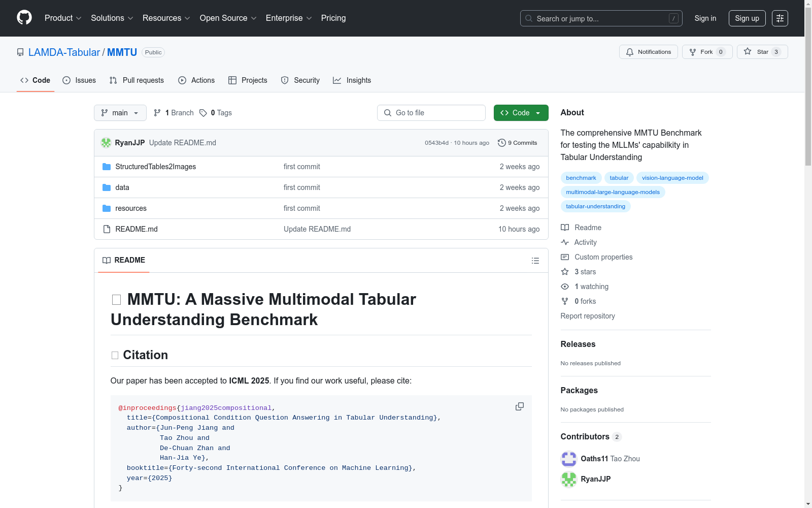This screenshot has width=812, height=508.
Task: Open the Notifications button
Action: point(648,52)
